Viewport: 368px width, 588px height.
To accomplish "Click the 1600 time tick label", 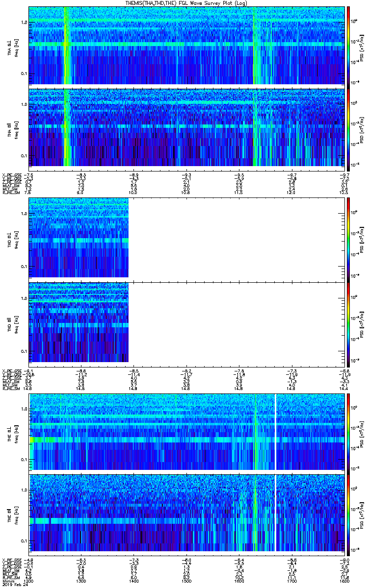I will pos(239,581).
